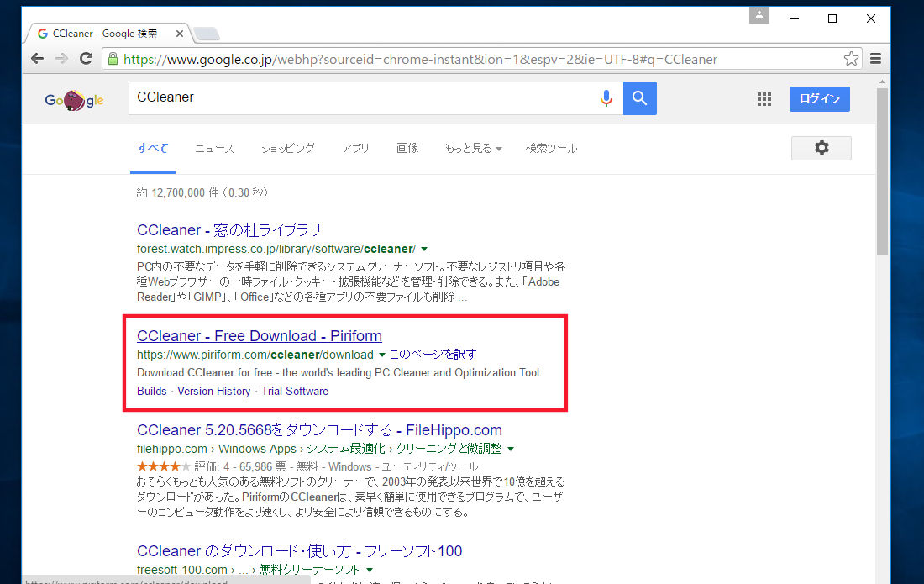Screen dimensions: 924x584
Task: Click the Piriform result description text
Action: 339,373
